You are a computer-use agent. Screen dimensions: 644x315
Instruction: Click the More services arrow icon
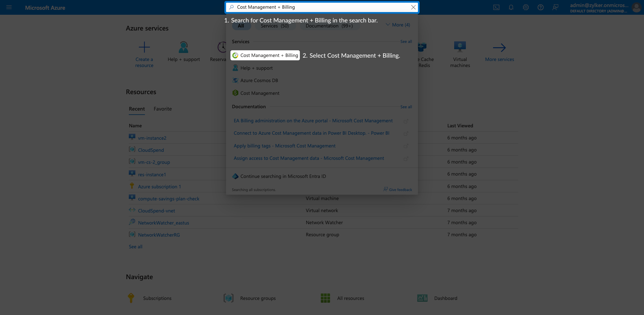tap(499, 48)
